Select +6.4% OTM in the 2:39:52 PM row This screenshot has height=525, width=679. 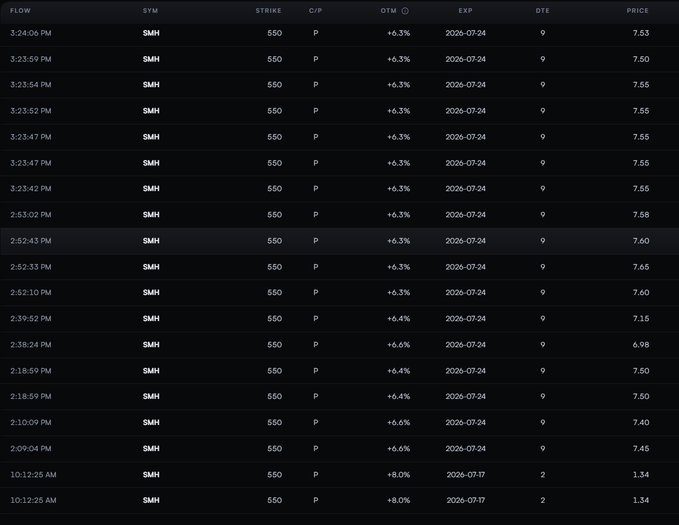[x=398, y=318]
